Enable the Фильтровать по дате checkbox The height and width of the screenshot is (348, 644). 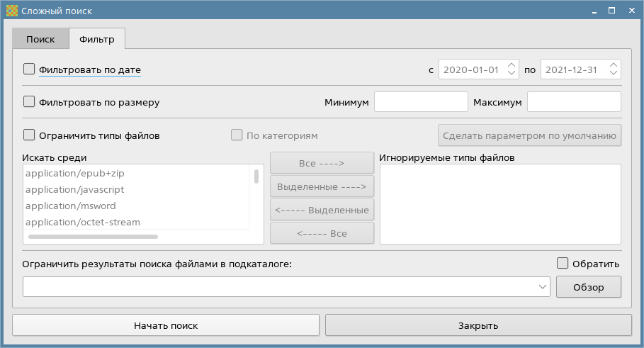pos(30,69)
